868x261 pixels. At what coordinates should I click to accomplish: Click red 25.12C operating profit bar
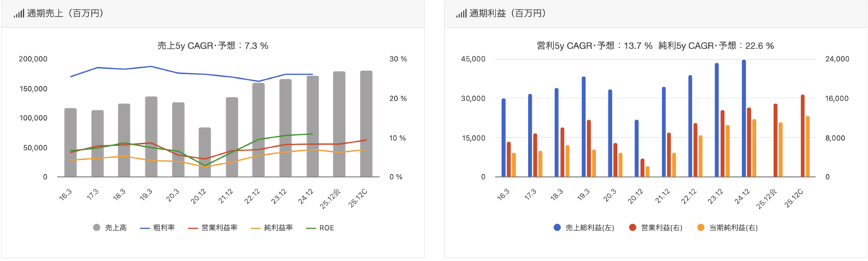[802, 136]
